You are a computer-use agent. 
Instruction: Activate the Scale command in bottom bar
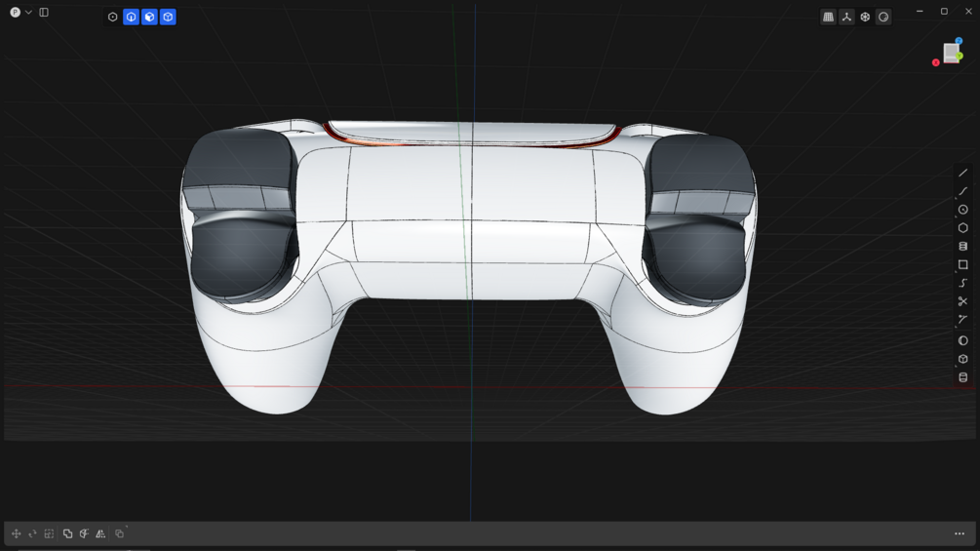click(49, 533)
